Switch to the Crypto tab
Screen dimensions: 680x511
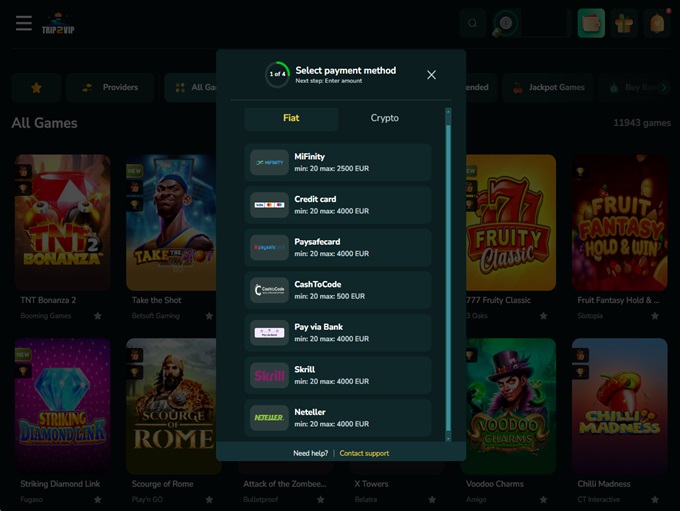pos(384,118)
